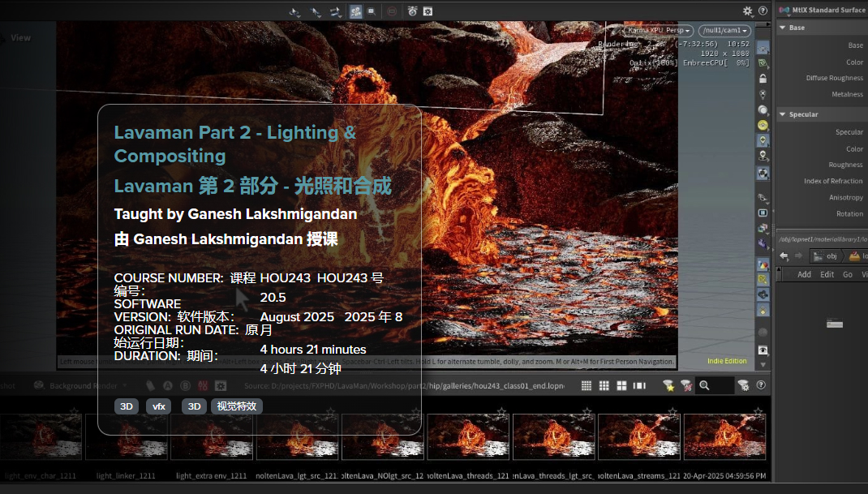Open the Add menu in the network editor

click(804, 274)
